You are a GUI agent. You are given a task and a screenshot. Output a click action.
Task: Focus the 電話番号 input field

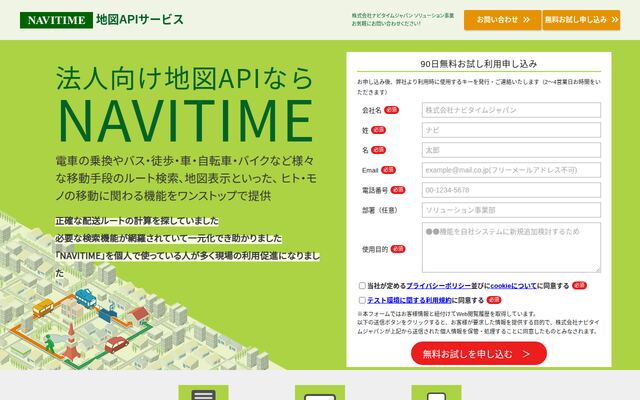click(511, 190)
